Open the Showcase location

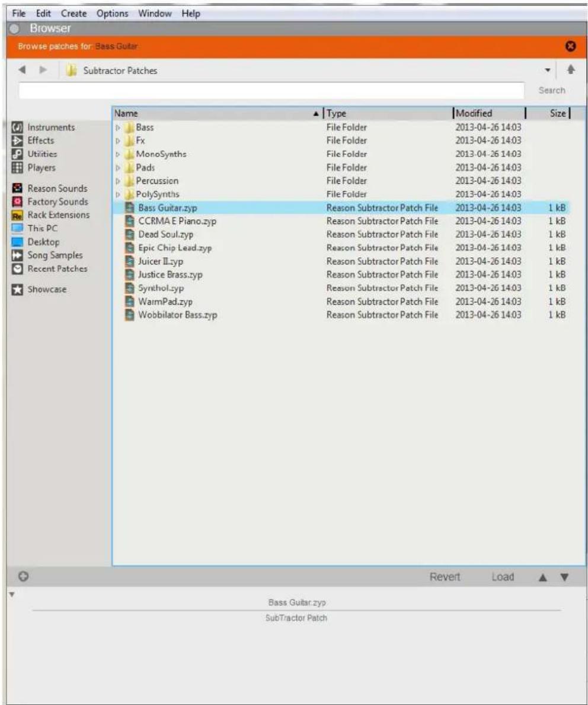point(39,289)
